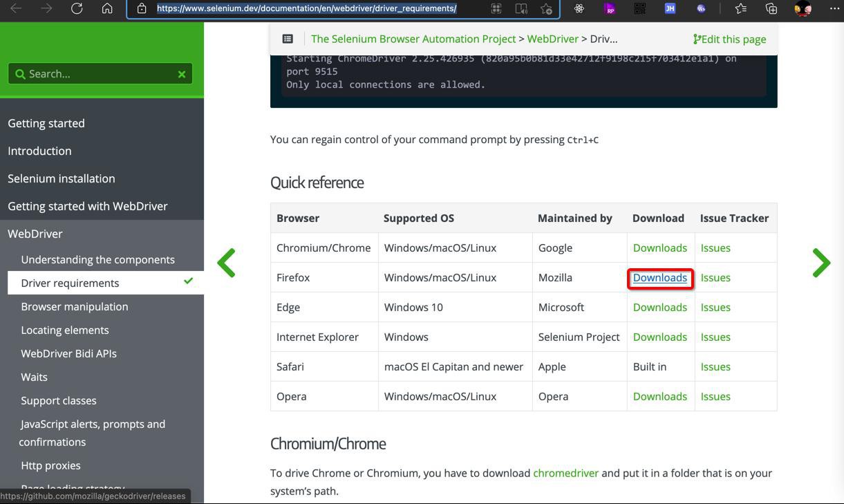Click the browser forward arrow
844x504 pixels.
pyautogui.click(x=46, y=8)
